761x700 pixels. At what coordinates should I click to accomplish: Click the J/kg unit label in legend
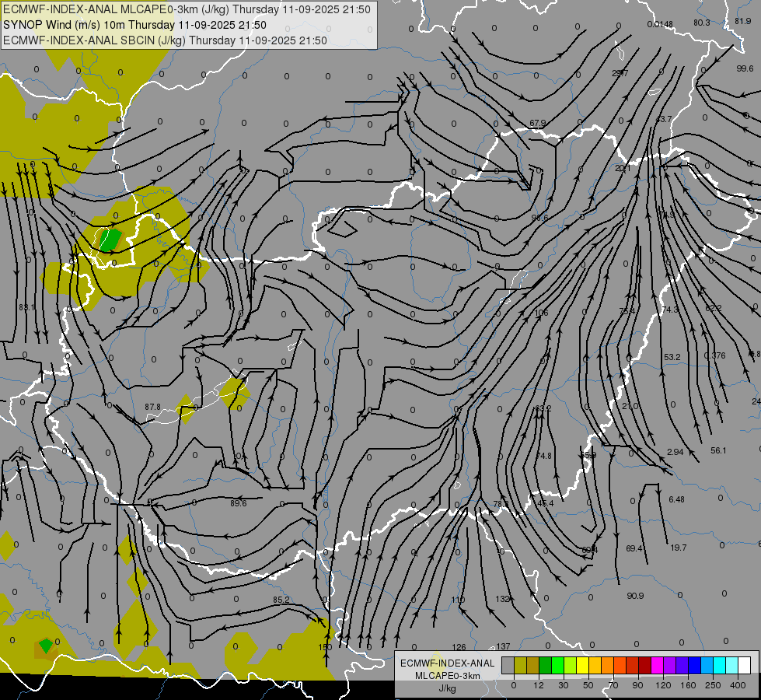pos(448,688)
